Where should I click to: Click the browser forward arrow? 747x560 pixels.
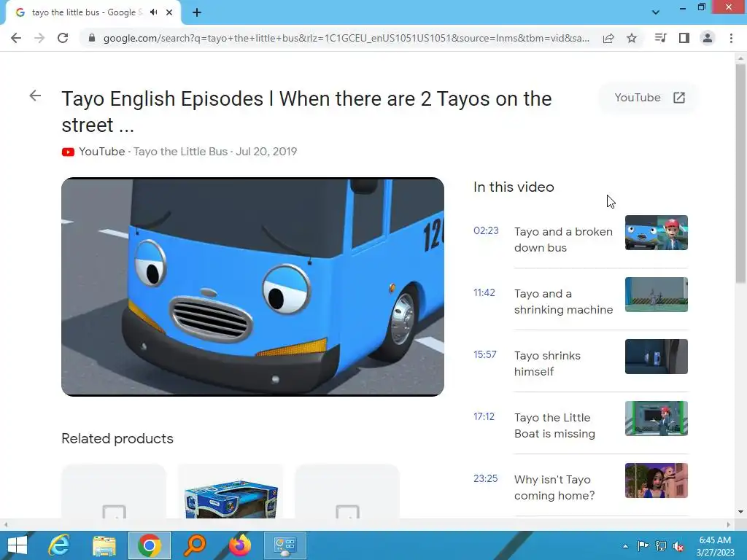(x=39, y=38)
